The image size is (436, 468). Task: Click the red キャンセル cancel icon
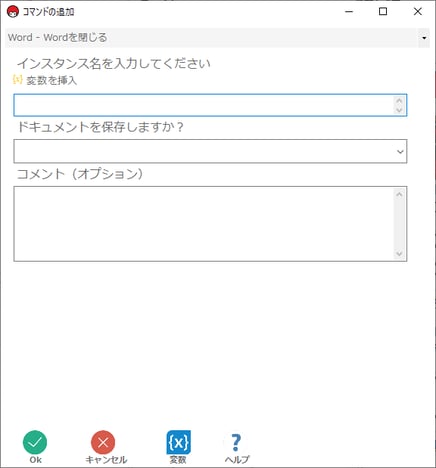(103, 442)
